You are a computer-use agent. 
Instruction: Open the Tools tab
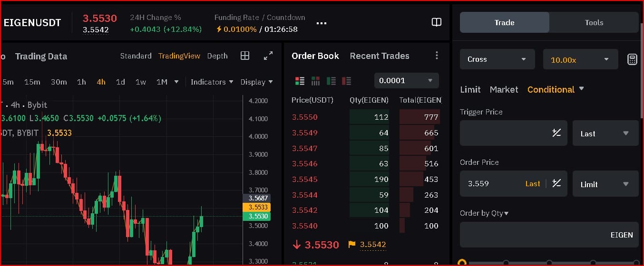[x=594, y=22]
